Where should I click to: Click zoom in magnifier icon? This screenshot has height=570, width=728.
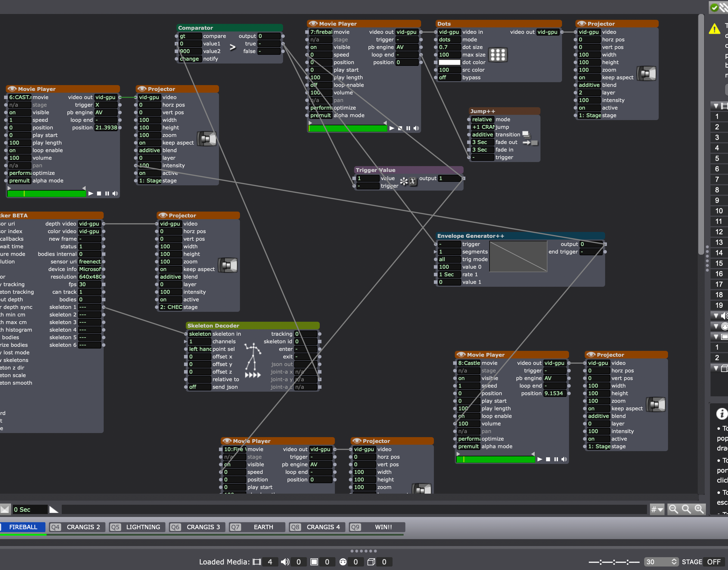[x=699, y=509]
